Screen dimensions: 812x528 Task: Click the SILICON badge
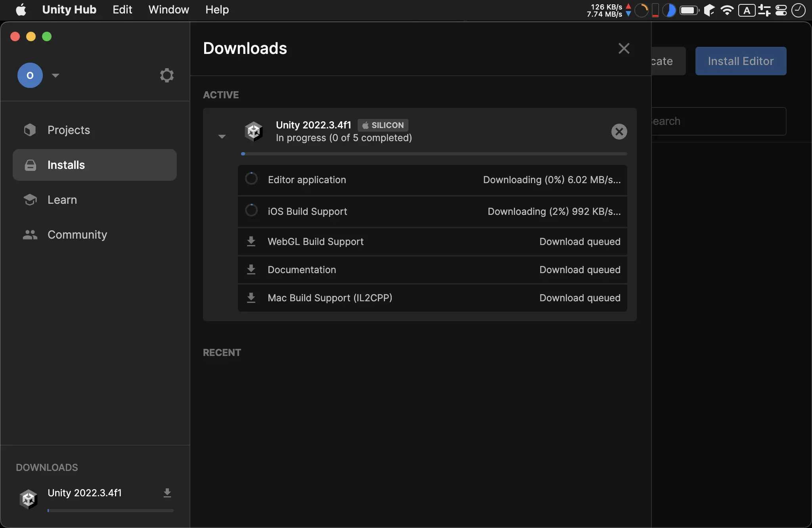(x=383, y=125)
